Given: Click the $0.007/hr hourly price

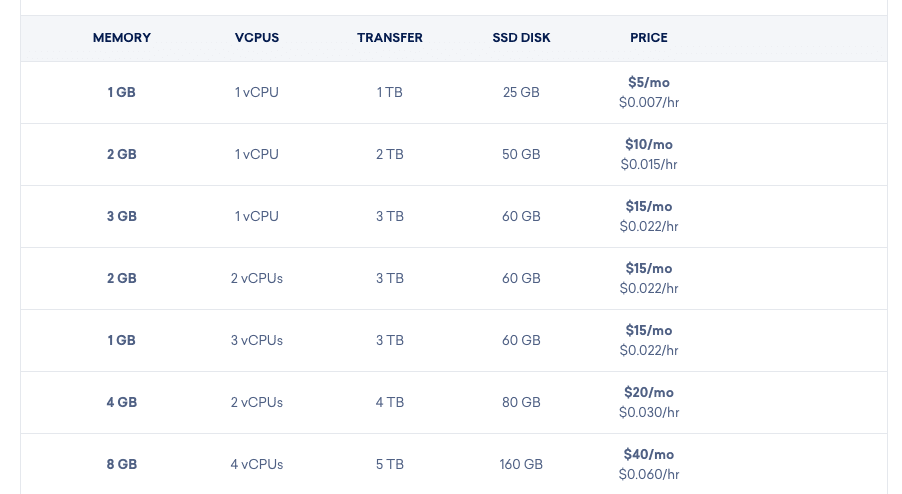Looking at the screenshot, I should pos(649,102).
